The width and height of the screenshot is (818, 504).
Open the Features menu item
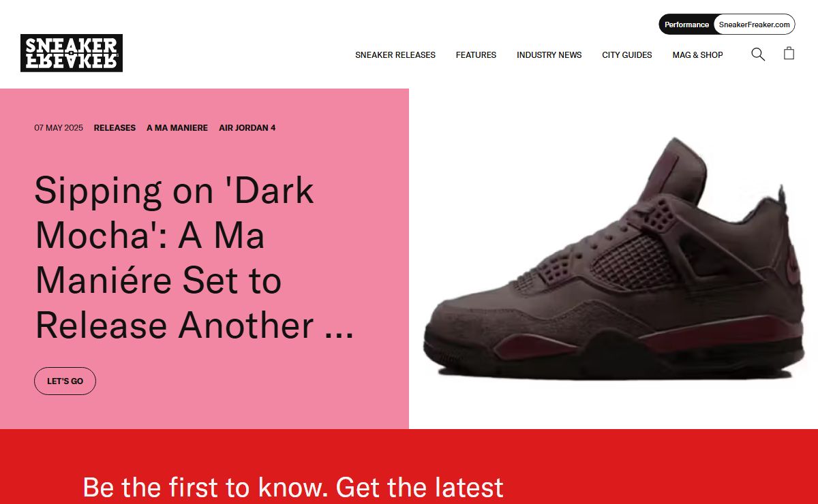click(476, 55)
